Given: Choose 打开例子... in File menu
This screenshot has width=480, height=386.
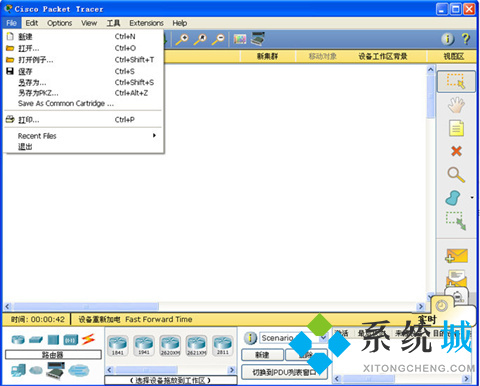Looking at the screenshot, I should pos(83,60).
